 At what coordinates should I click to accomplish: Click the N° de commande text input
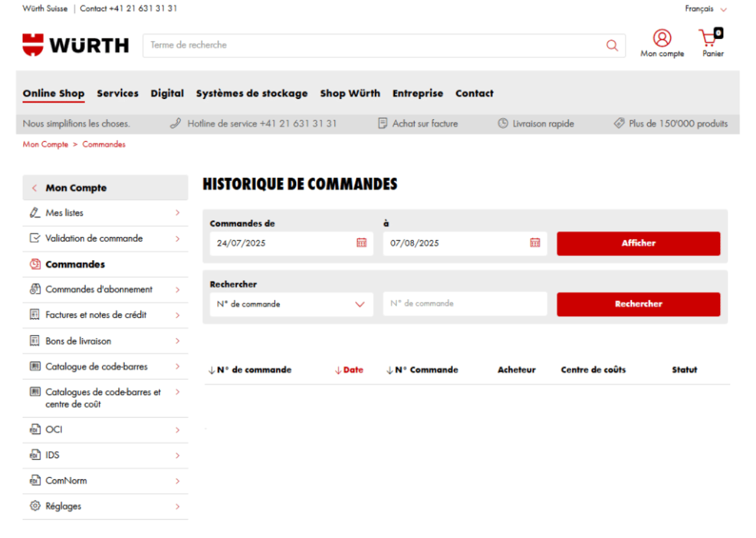[465, 304]
